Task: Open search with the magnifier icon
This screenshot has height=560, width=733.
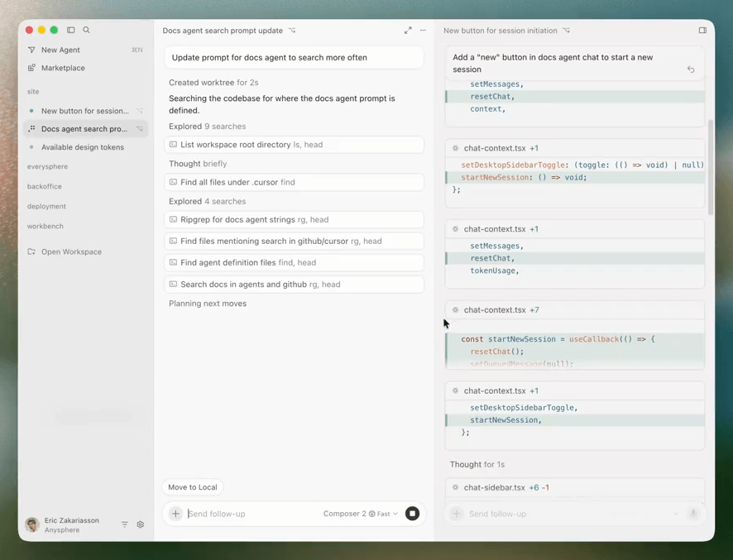Action: [x=87, y=30]
